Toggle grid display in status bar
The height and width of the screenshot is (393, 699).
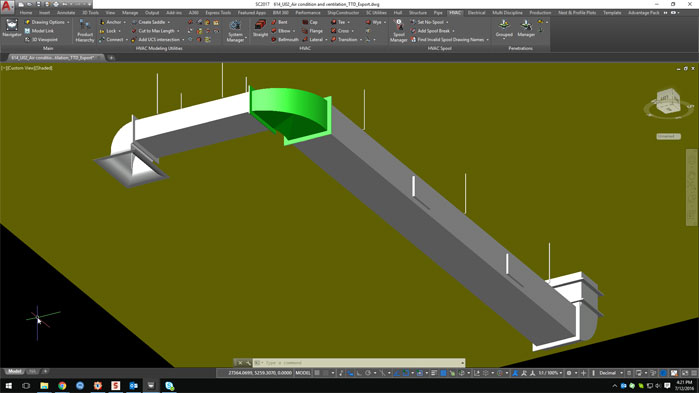pyautogui.click(x=317, y=373)
